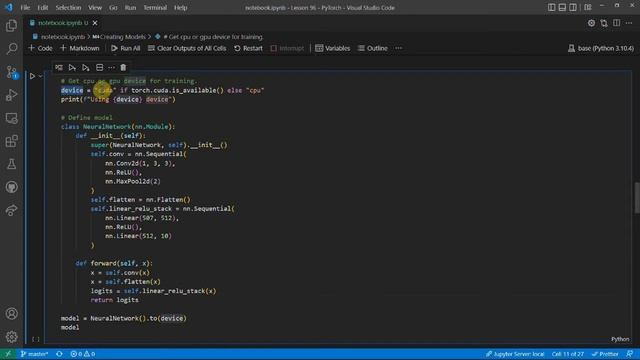Open notebook toolbar overflow menu
640x360 pixels.
point(398,48)
